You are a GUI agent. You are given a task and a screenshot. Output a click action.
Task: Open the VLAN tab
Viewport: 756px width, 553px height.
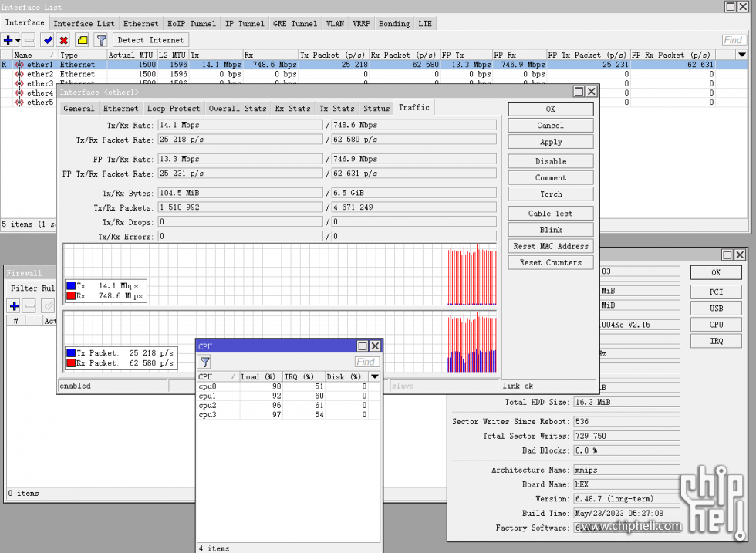click(x=335, y=24)
